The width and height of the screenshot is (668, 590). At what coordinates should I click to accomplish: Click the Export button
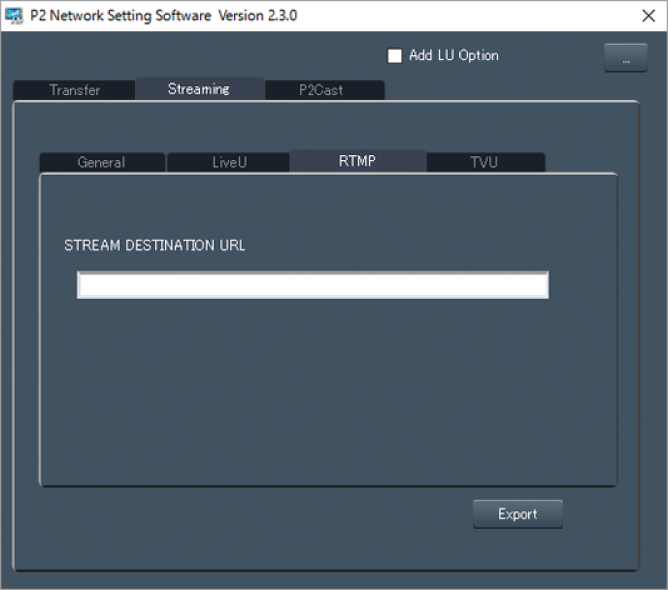pyautogui.click(x=518, y=514)
